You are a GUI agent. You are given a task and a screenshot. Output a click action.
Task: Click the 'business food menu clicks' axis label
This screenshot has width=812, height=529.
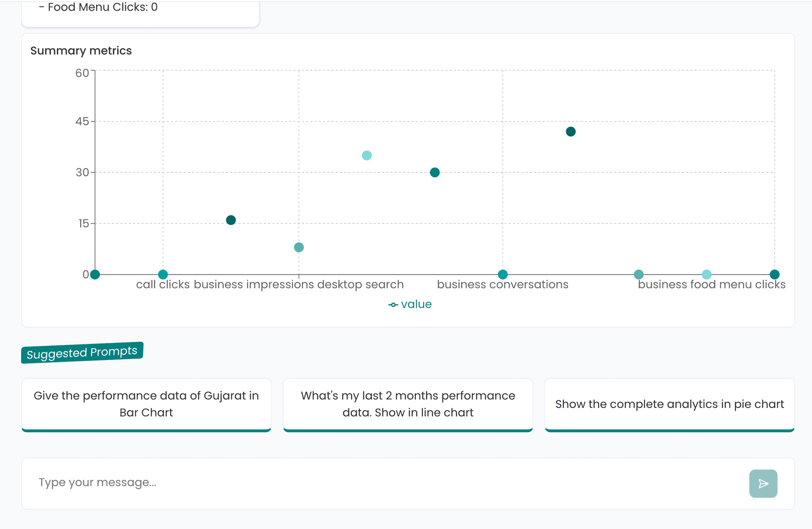pyautogui.click(x=711, y=284)
